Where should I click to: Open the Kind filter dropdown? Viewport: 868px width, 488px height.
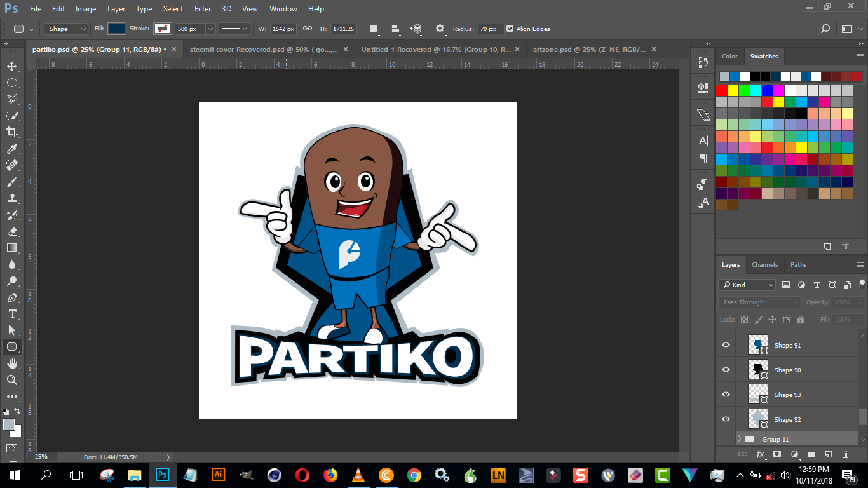click(747, 285)
